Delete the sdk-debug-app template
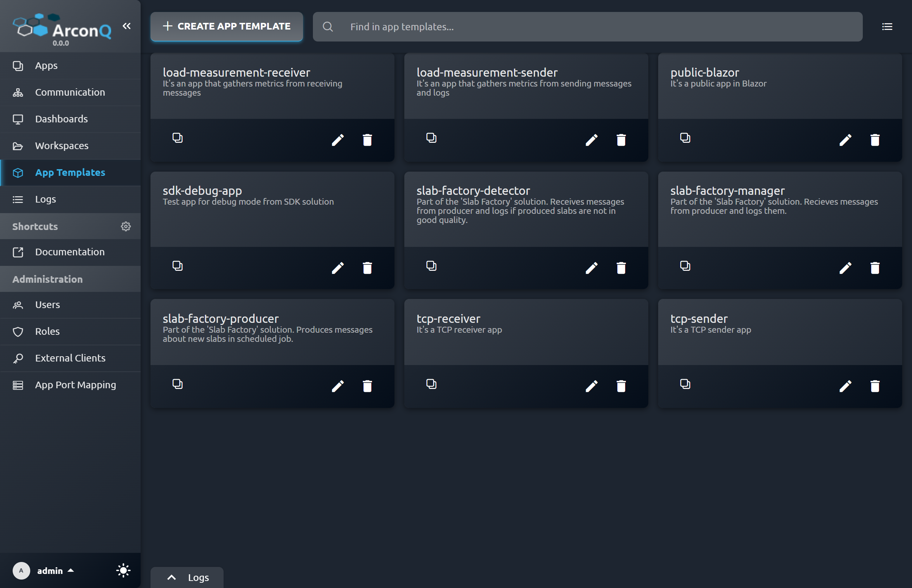912x588 pixels. pos(367,268)
